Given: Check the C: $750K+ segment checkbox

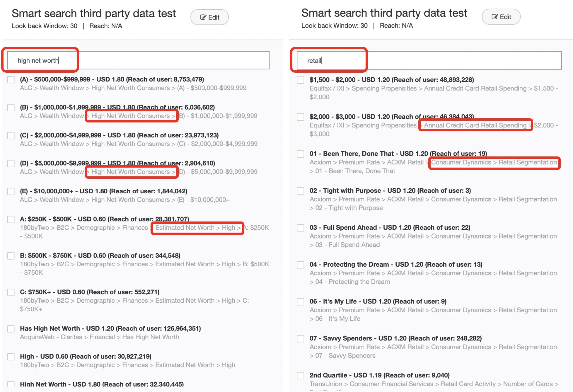Looking at the screenshot, I should (11, 292).
